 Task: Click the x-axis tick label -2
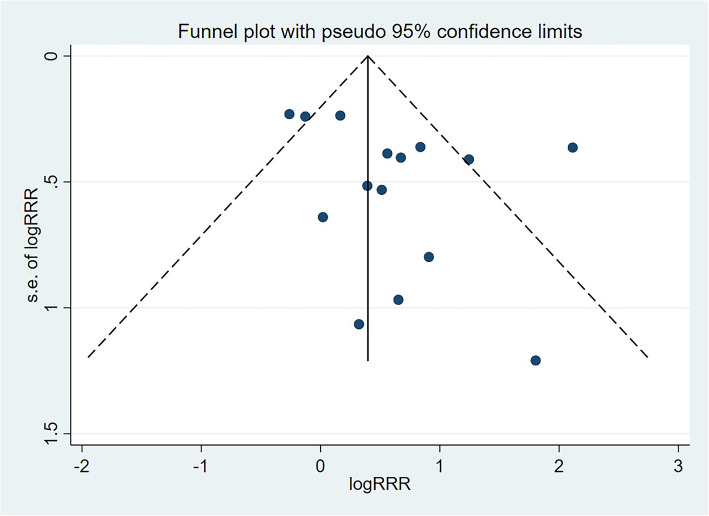point(82,466)
